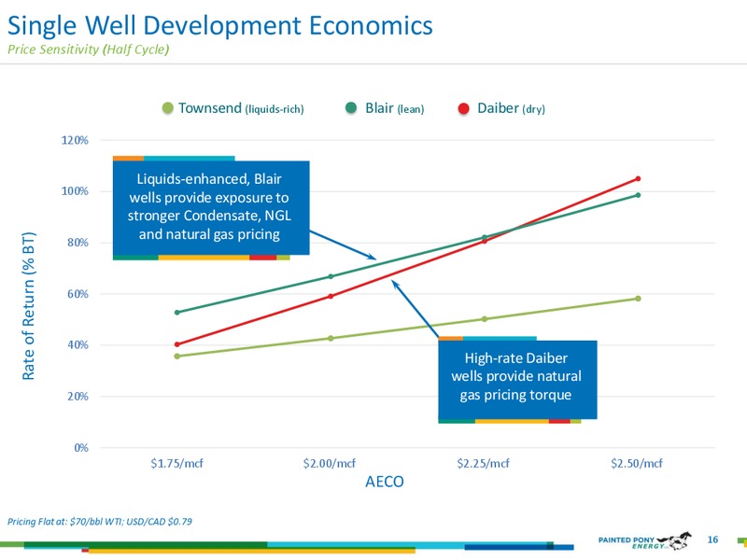Click the 80% y-axis label
Image resolution: width=747 pixels, height=560 pixels.
click(x=78, y=243)
